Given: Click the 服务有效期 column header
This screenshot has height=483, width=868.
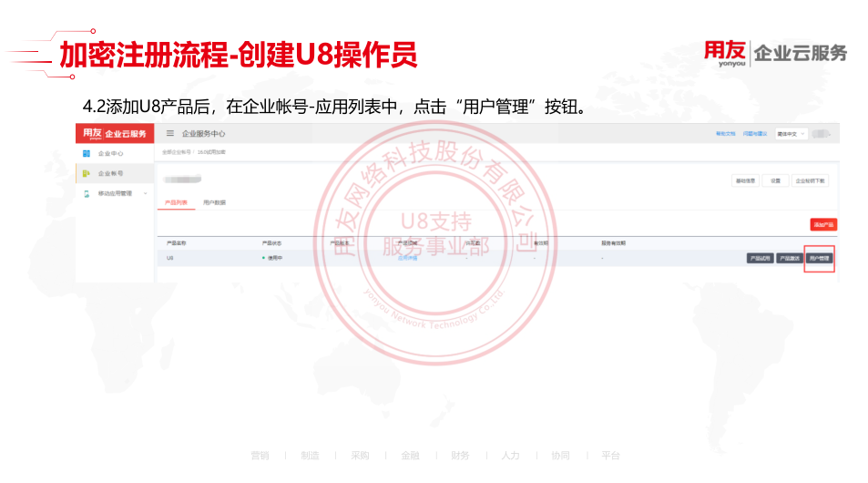Looking at the screenshot, I should click(613, 243).
